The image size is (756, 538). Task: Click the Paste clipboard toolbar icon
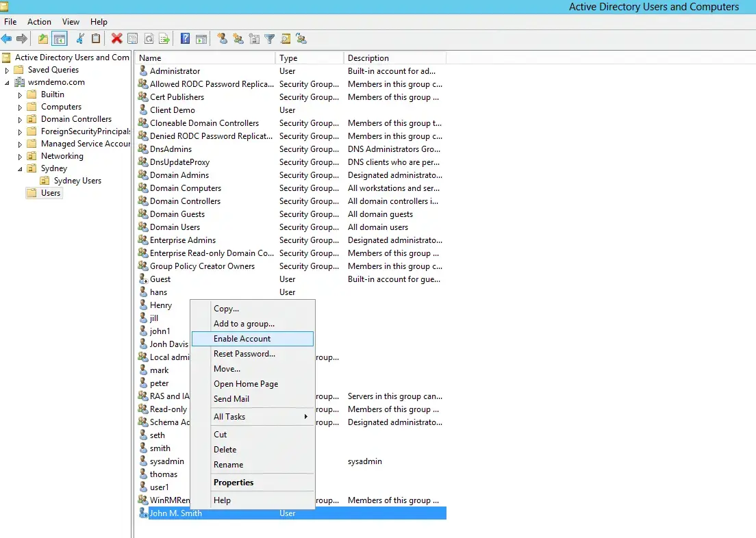(96, 38)
